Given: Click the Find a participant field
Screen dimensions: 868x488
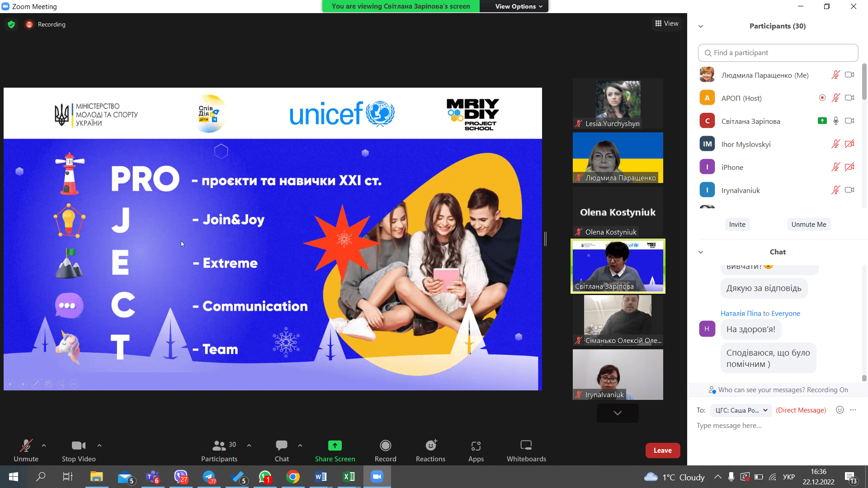Looking at the screenshot, I should tap(778, 53).
